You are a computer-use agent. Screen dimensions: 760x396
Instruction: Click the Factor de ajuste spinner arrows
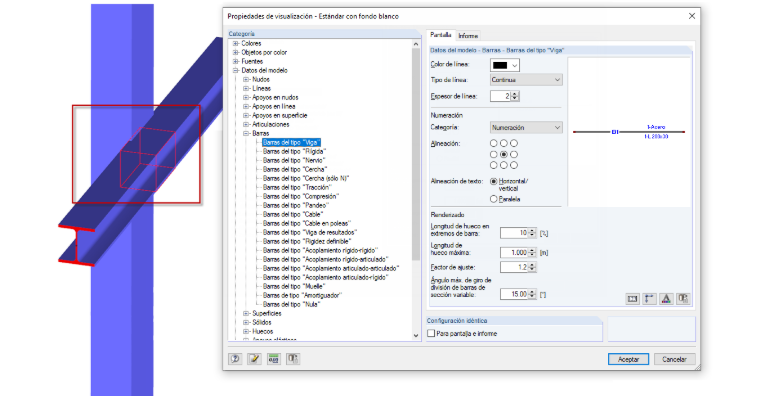pyautogui.click(x=532, y=267)
